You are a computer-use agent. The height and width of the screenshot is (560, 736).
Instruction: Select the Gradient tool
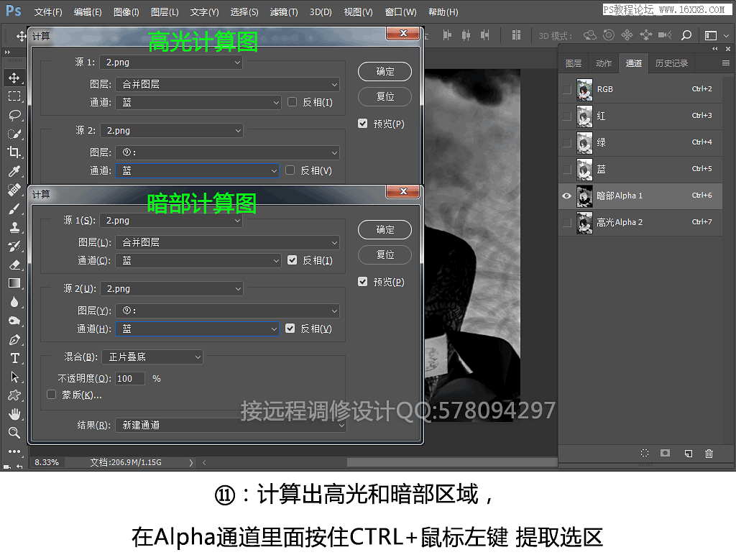tap(14, 283)
